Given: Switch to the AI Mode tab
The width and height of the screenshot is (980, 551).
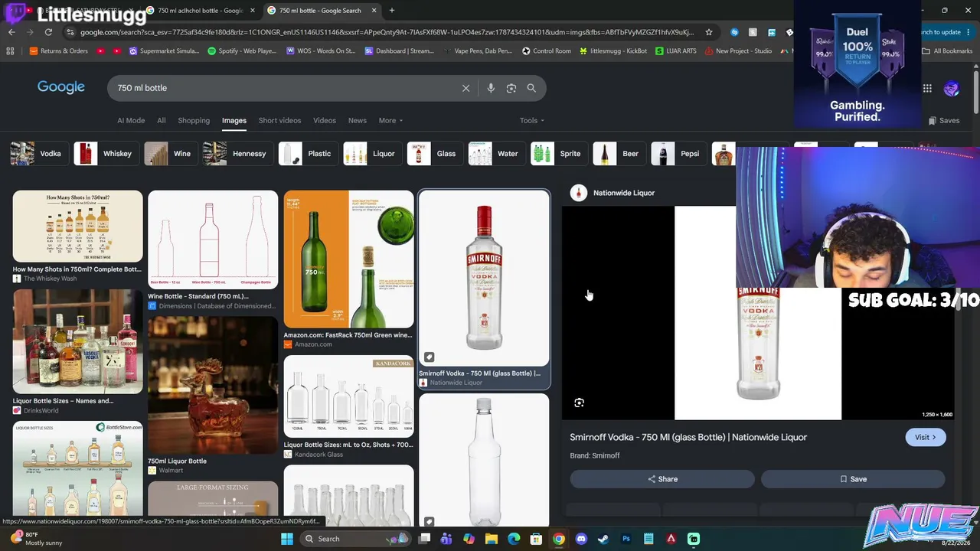Looking at the screenshot, I should (x=131, y=120).
